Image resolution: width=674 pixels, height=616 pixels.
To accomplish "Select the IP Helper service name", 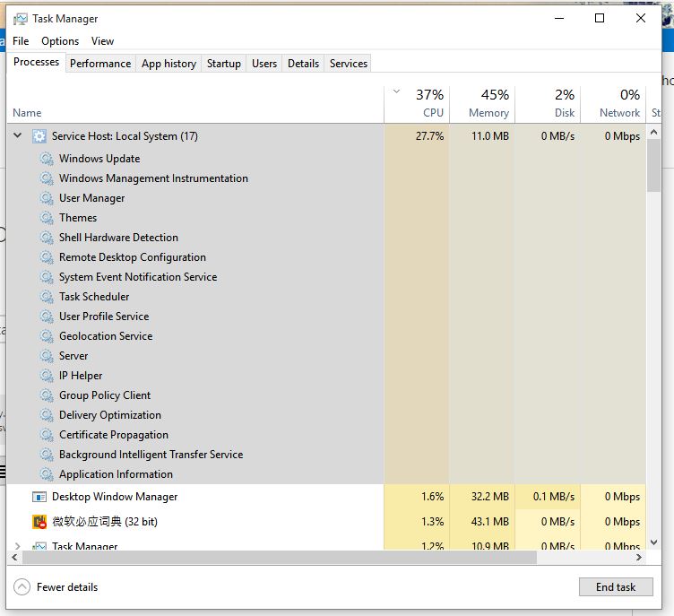I will (81, 376).
